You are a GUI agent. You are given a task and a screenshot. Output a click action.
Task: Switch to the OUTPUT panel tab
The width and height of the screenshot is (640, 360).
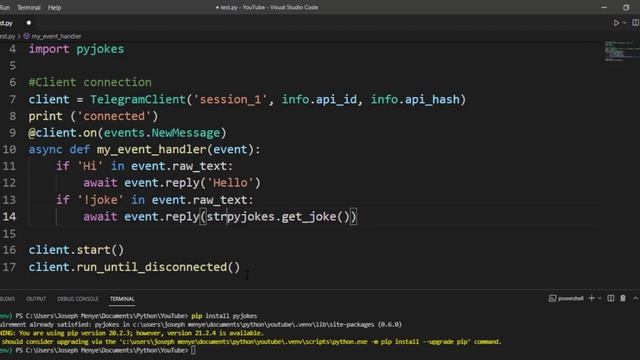click(x=36, y=299)
